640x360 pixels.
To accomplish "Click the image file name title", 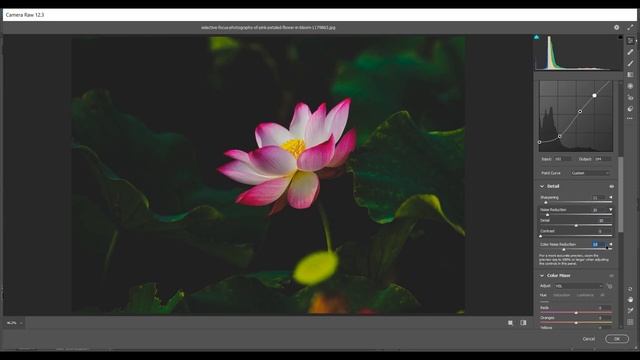I will coord(268,27).
